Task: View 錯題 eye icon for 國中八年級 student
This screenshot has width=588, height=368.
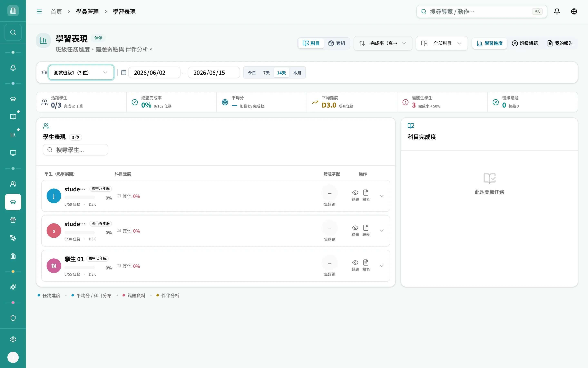Action: tap(355, 195)
